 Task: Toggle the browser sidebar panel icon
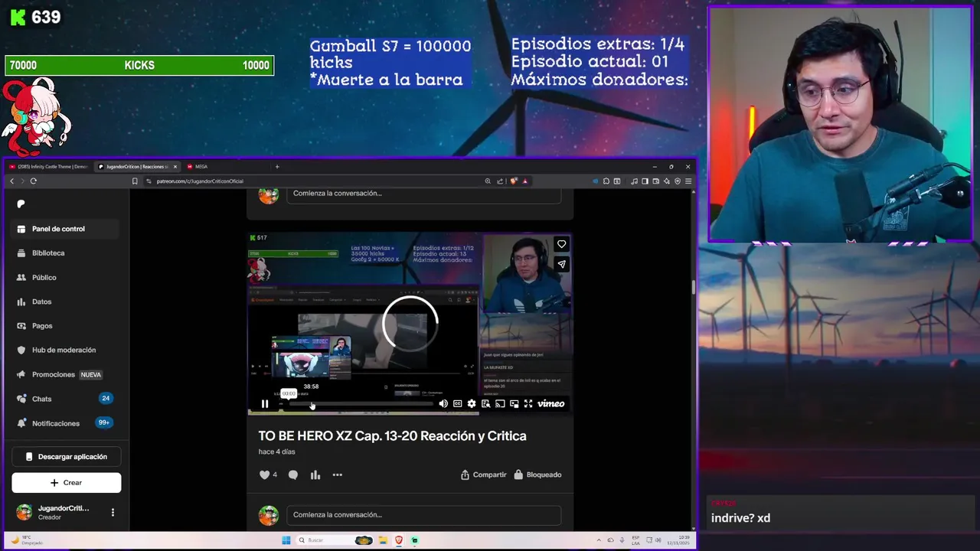click(645, 181)
